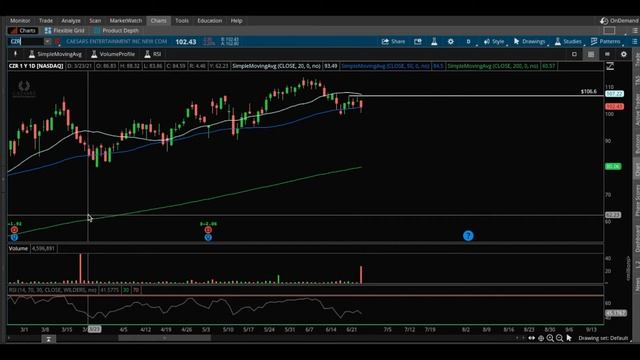Select the pointer cursor tool at bottom
The height and width of the screenshot is (360, 640).
coord(569,338)
